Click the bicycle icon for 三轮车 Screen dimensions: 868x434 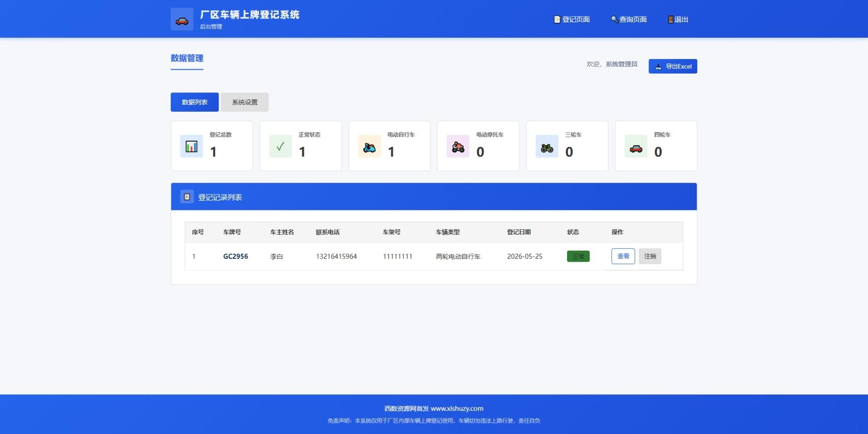click(547, 146)
